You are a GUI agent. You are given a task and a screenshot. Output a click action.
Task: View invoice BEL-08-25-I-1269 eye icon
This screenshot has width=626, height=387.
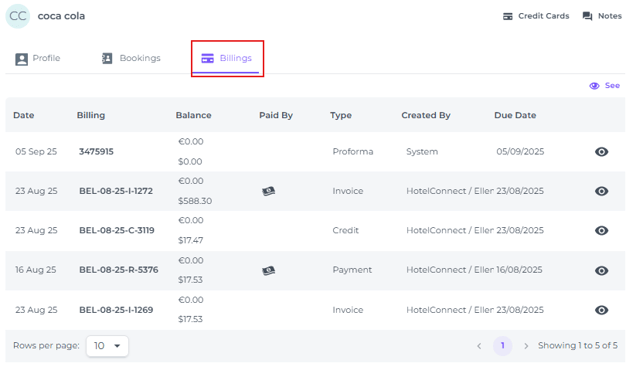[601, 310]
